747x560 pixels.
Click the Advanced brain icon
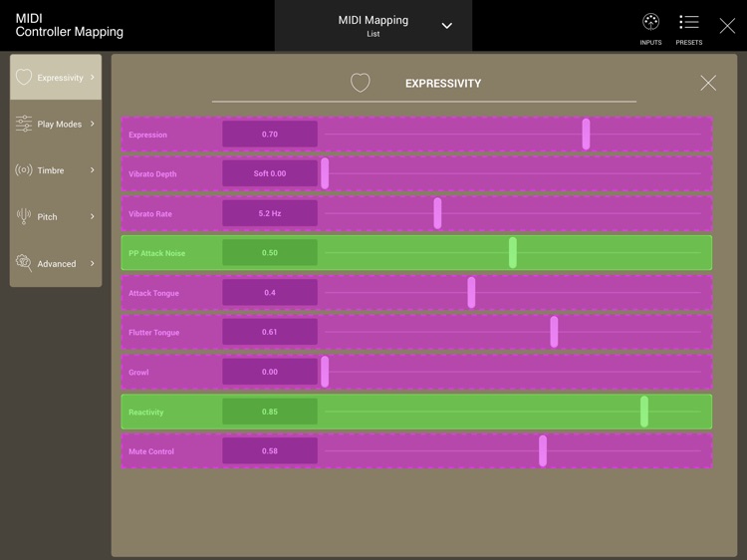(24, 263)
